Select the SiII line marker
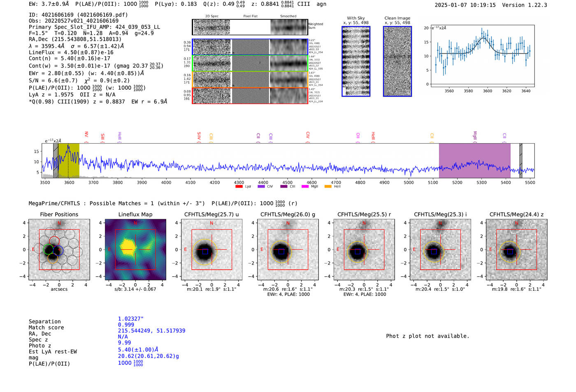 (x=103, y=138)
